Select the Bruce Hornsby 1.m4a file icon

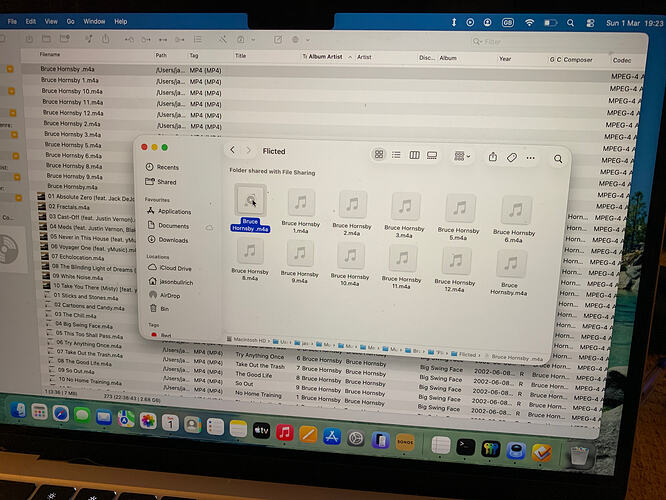[301, 203]
